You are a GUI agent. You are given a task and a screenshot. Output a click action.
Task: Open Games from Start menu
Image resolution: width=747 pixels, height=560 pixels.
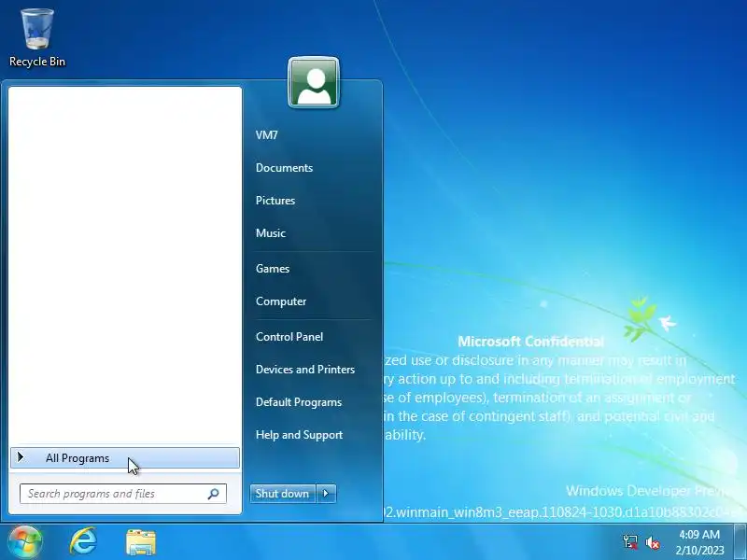pyautogui.click(x=273, y=269)
